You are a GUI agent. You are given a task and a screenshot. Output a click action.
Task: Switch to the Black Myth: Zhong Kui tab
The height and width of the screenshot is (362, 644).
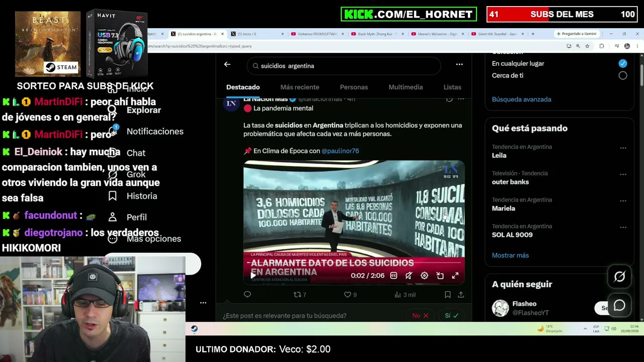coord(376,34)
